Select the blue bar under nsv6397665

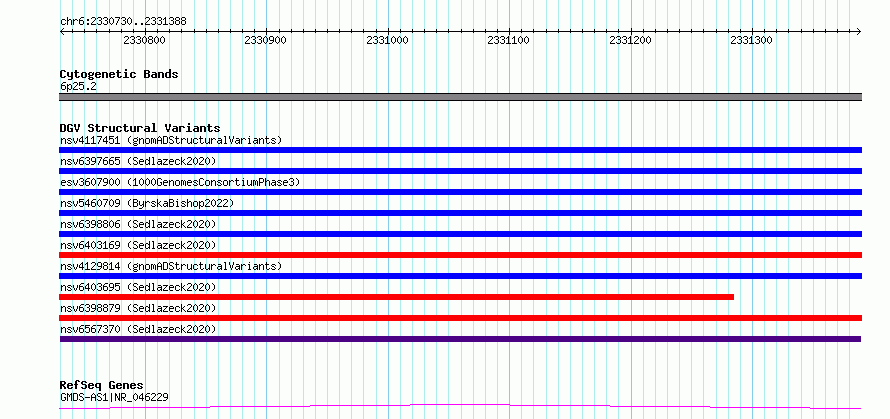pyautogui.click(x=460, y=171)
